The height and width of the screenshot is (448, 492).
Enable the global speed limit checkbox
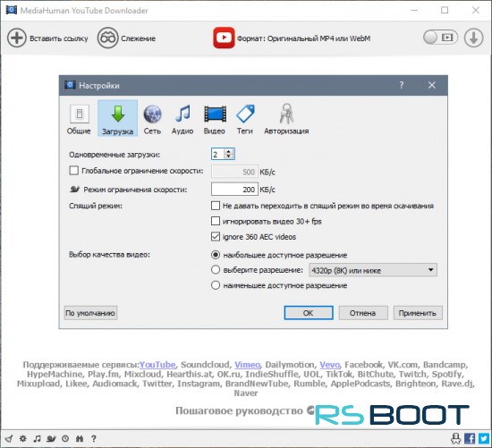(x=73, y=171)
